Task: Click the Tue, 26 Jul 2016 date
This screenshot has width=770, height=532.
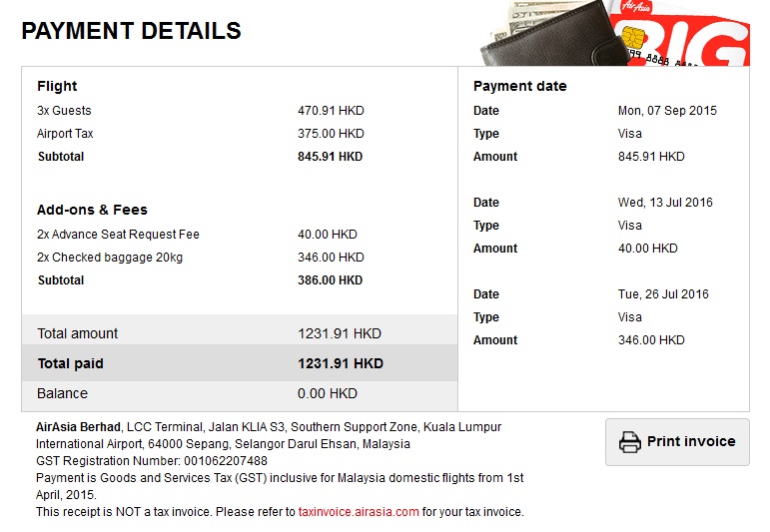Action: tap(663, 294)
